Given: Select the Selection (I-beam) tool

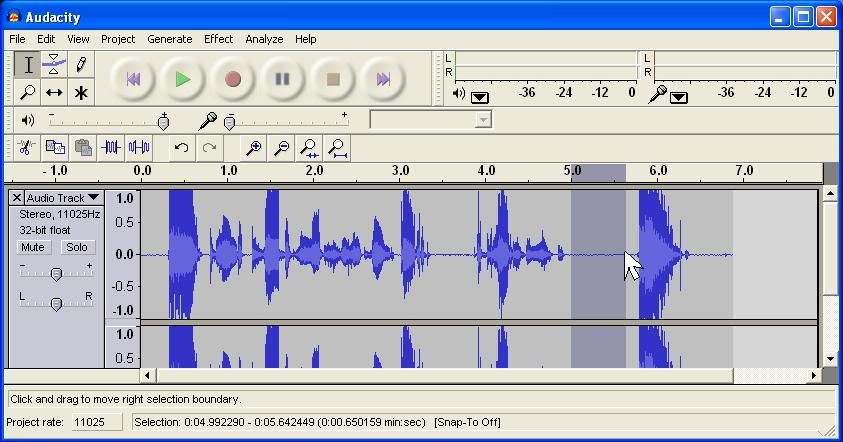Looking at the screenshot, I should [27, 65].
